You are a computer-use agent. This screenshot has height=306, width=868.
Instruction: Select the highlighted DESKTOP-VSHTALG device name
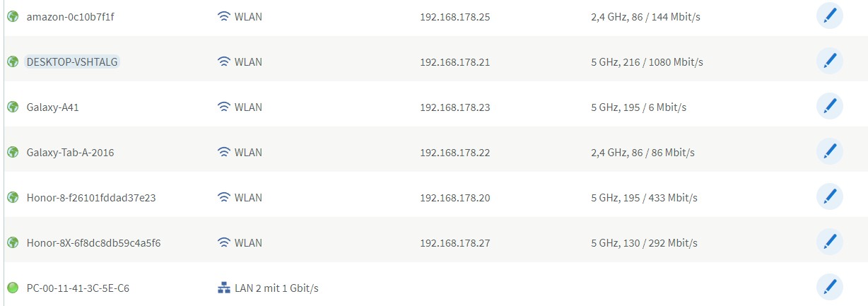[x=73, y=61]
